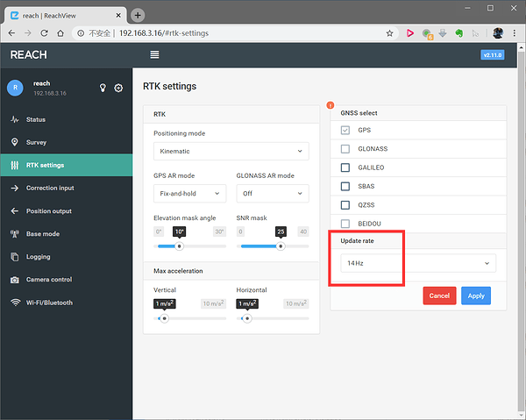Click the Vertical acceleration slider handle

165,318
